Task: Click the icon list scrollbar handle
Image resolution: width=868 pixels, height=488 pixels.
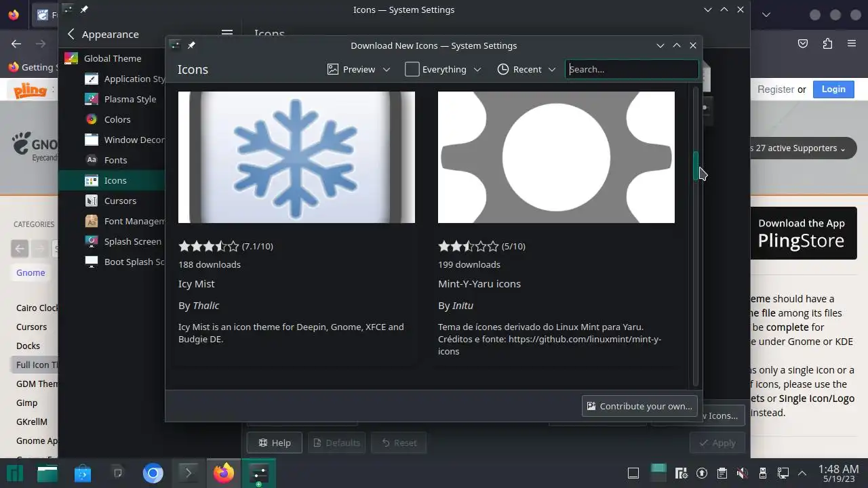Action: tap(696, 165)
